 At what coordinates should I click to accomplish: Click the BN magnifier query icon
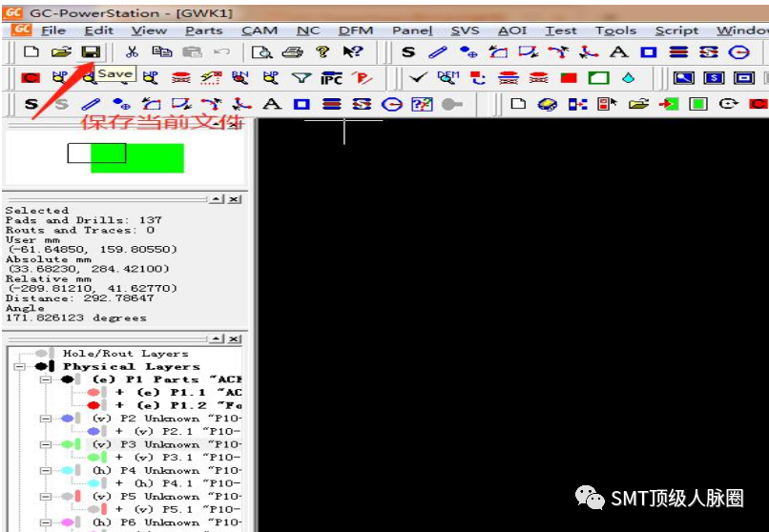click(240, 78)
